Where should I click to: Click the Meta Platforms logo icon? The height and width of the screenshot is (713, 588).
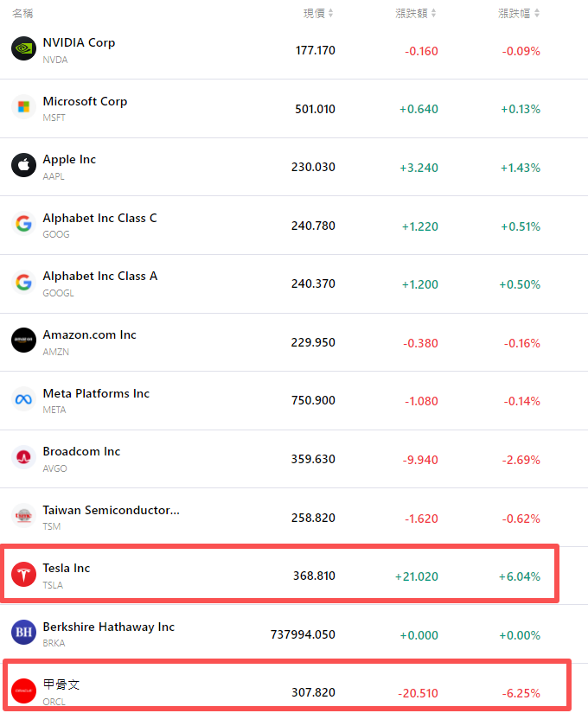point(23,399)
